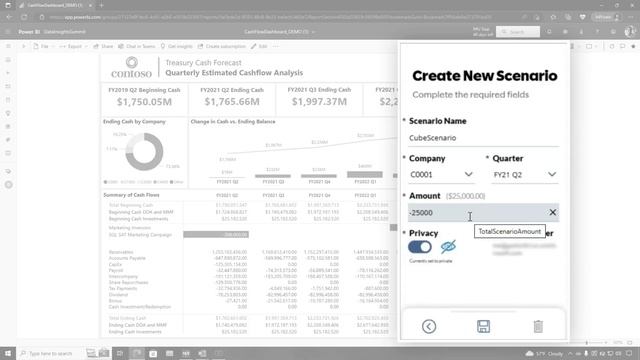
Task: Toggle the navigation pane hamburger icon
Action: pyautogui.click(x=8, y=47)
